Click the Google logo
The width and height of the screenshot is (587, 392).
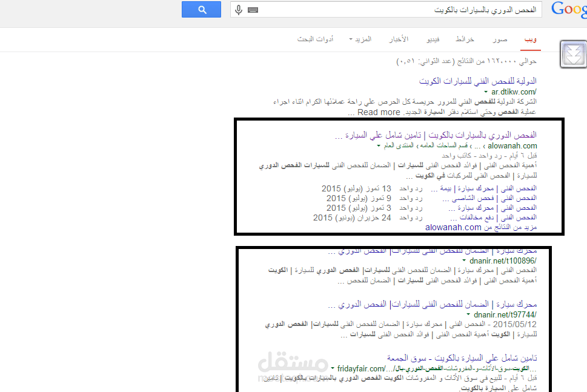click(x=569, y=9)
